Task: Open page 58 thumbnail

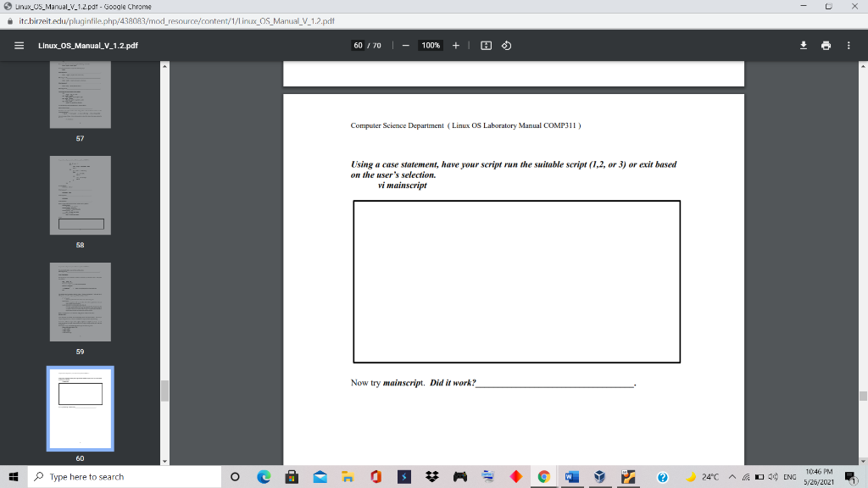Action: coord(81,196)
